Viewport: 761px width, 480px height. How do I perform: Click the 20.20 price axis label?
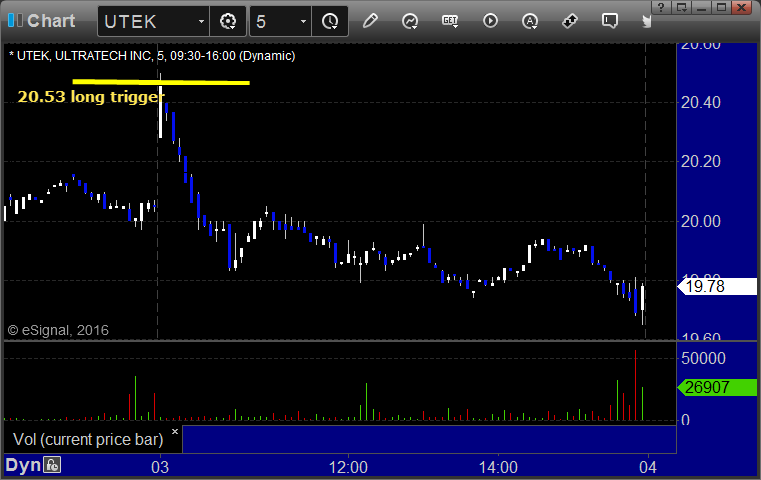click(701, 162)
